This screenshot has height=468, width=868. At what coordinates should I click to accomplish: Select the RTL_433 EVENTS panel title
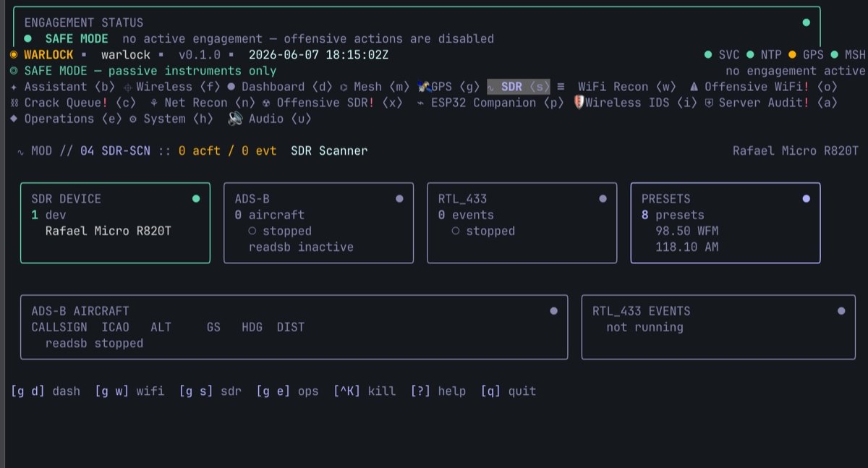[642, 311]
